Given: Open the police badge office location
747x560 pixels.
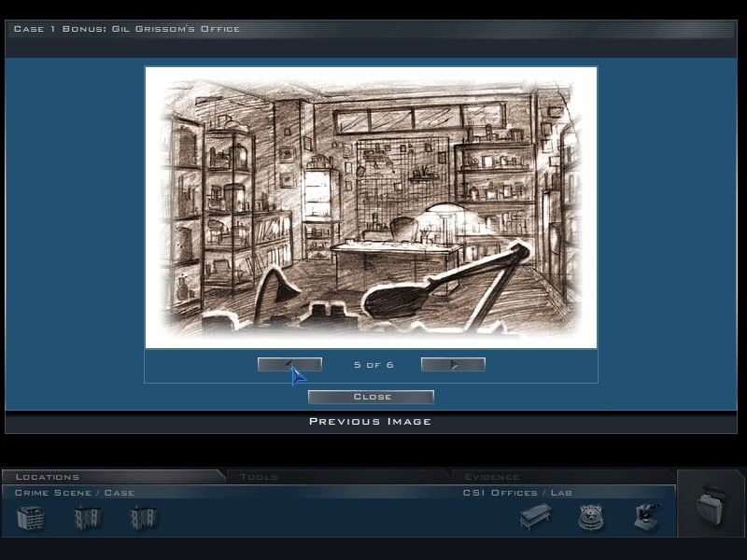Looking at the screenshot, I should pos(590,517).
